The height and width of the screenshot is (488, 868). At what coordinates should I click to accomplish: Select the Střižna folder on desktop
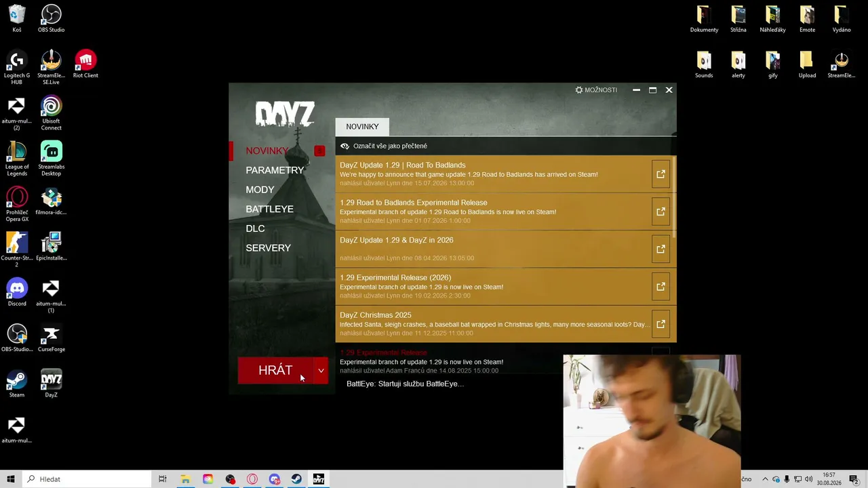738,19
